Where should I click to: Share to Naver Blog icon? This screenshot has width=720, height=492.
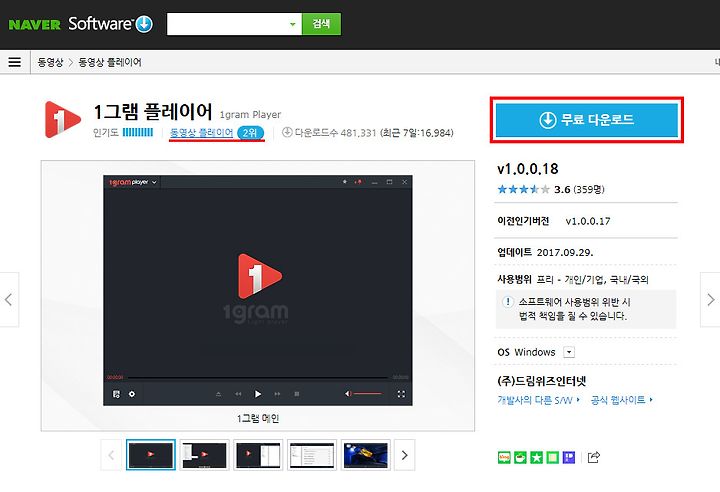tap(504, 458)
